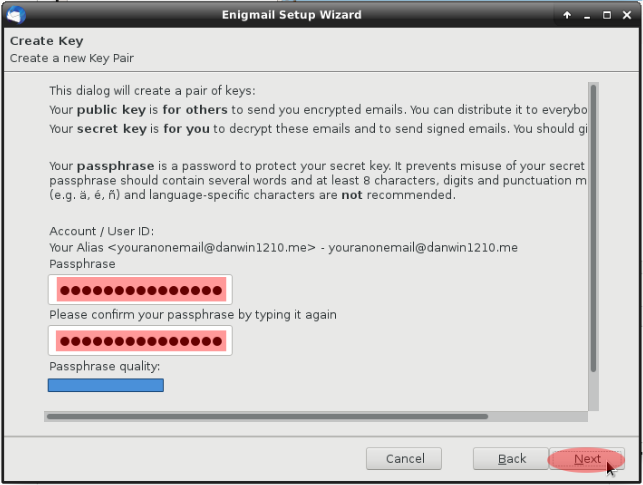The width and height of the screenshot is (643, 485).
Task: Maximize the Enigmail Setup Wizard window
Action: tap(607, 15)
